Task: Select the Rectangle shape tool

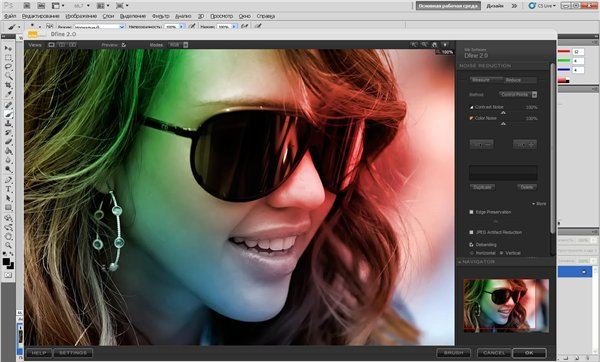Action: tap(8, 208)
